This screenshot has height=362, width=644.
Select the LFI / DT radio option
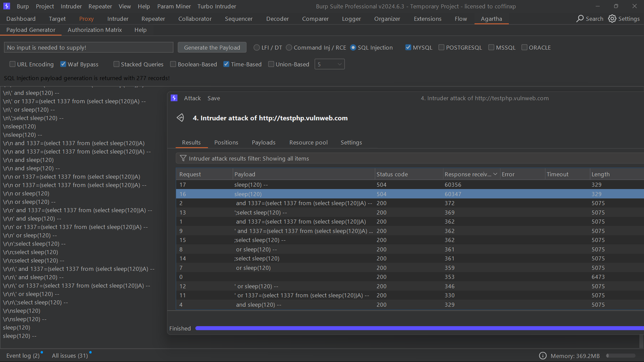click(x=257, y=48)
